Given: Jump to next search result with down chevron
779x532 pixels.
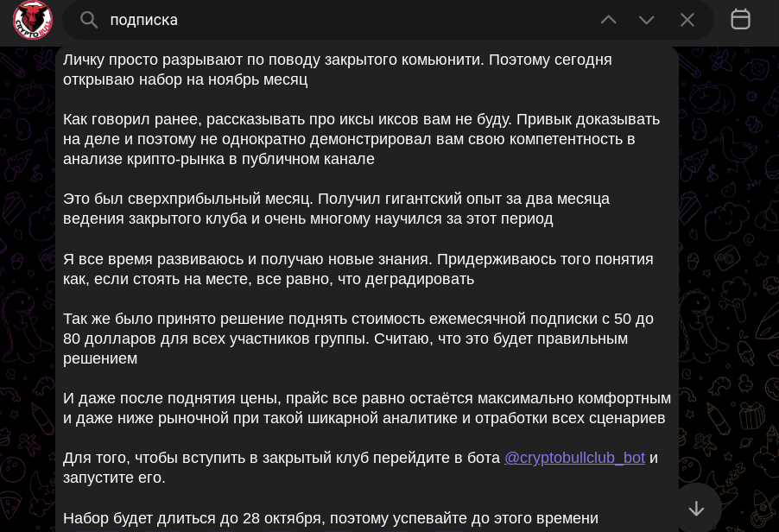Looking at the screenshot, I should tap(646, 20).
